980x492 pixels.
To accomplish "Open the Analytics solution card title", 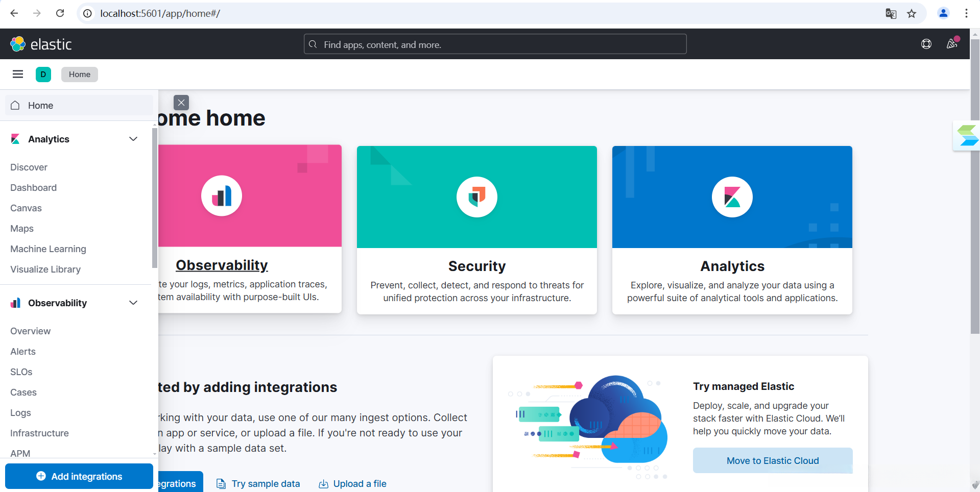I will [732, 266].
